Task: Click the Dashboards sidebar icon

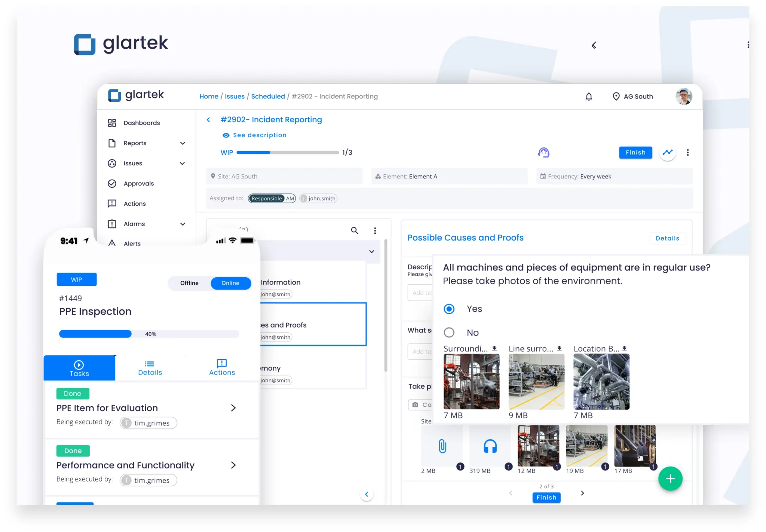Action: coord(112,123)
